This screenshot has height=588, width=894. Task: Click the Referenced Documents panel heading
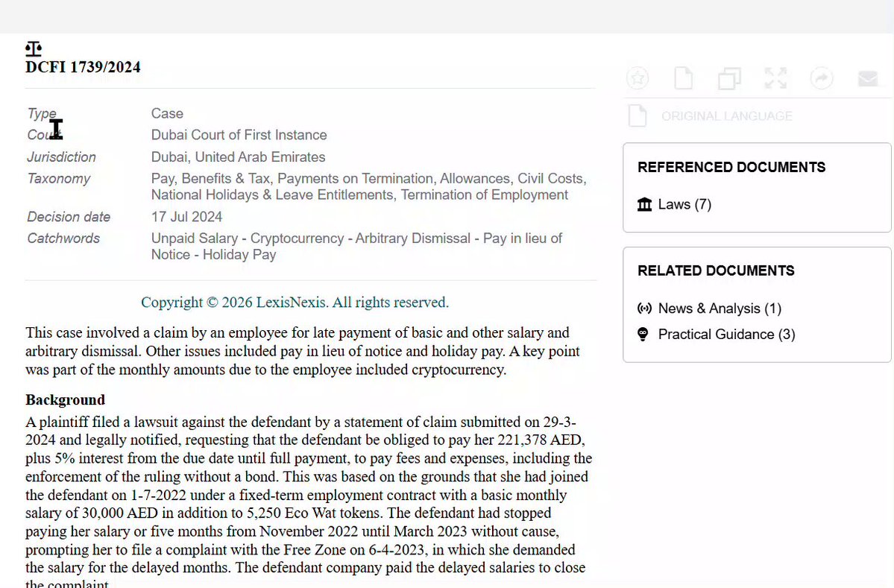coord(731,167)
